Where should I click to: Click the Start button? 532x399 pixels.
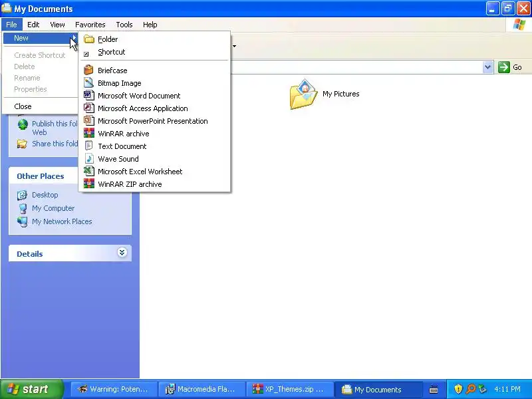(x=32, y=389)
